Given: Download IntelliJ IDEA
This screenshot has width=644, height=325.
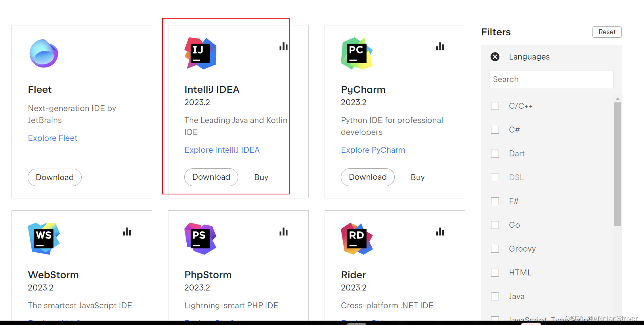Looking at the screenshot, I should pos(211,177).
